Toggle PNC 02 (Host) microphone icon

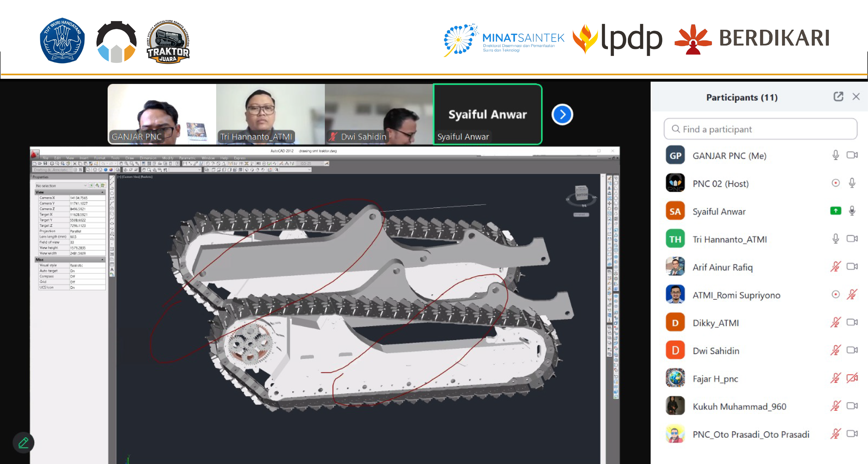click(852, 183)
